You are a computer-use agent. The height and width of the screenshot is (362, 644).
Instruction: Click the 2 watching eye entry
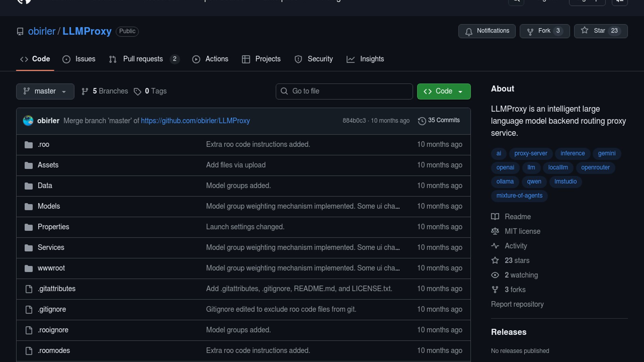click(x=521, y=275)
